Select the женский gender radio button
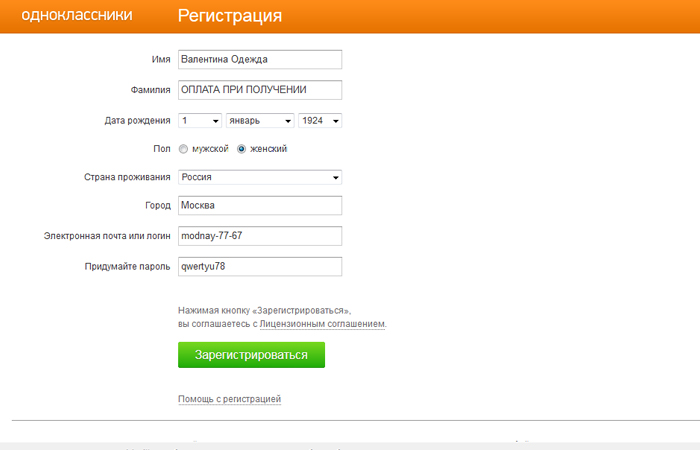The width and height of the screenshot is (700, 450). coord(241,149)
